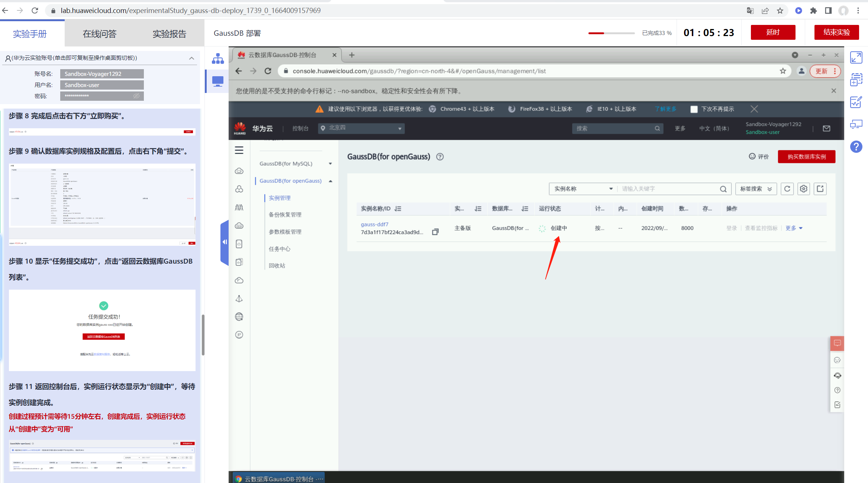The height and width of the screenshot is (483, 868).
Task: Click the export instance list icon
Action: [820, 189]
